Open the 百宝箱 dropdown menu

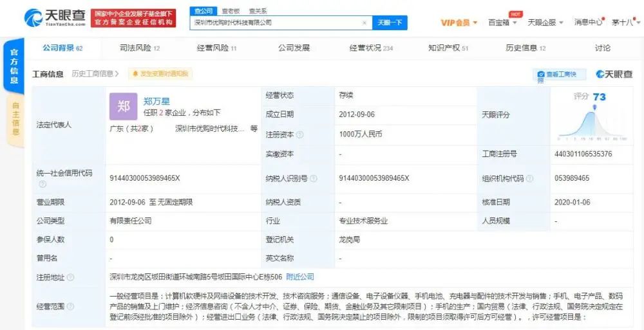coord(502,23)
